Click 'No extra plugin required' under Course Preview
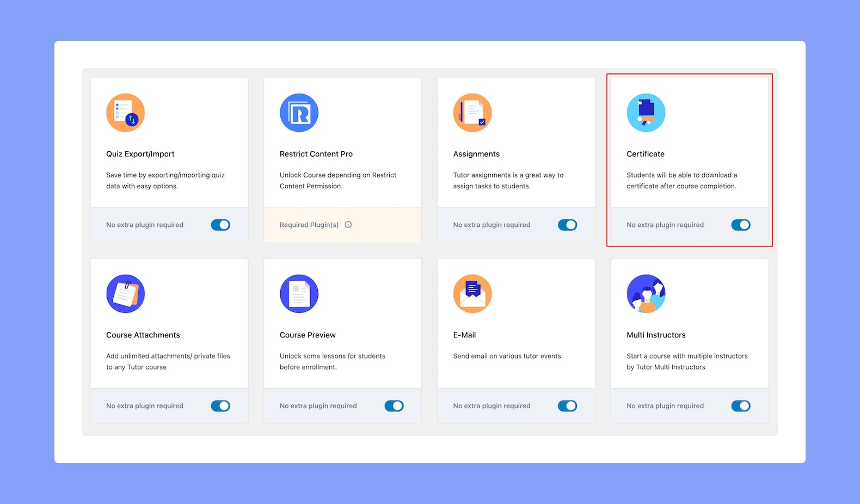The width and height of the screenshot is (860, 504). (x=318, y=406)
